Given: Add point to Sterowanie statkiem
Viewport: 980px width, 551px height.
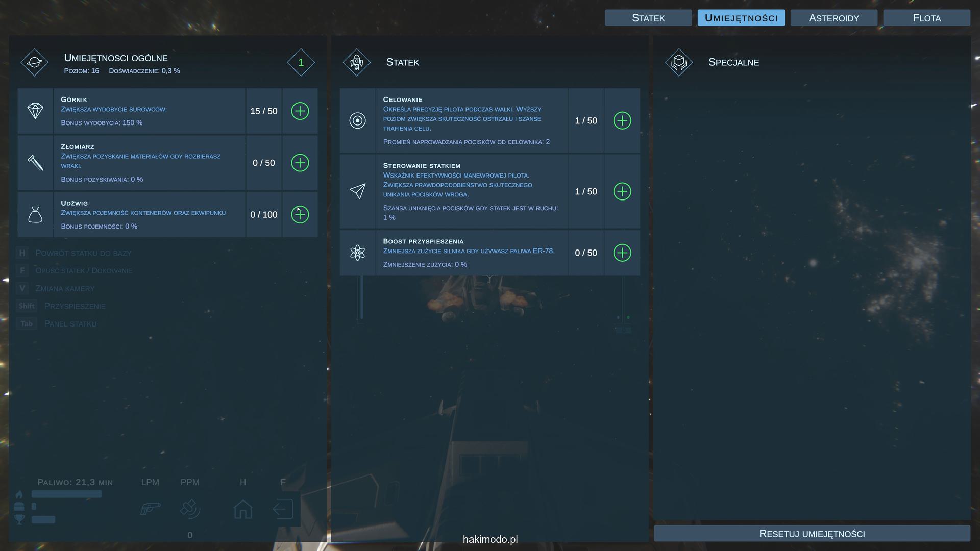Looking at the screenshot, I should coord(622,191).
